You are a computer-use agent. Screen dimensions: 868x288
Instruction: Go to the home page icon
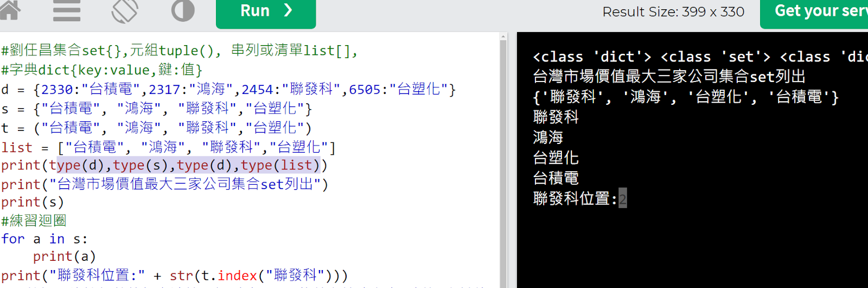(x=10, y=10)
